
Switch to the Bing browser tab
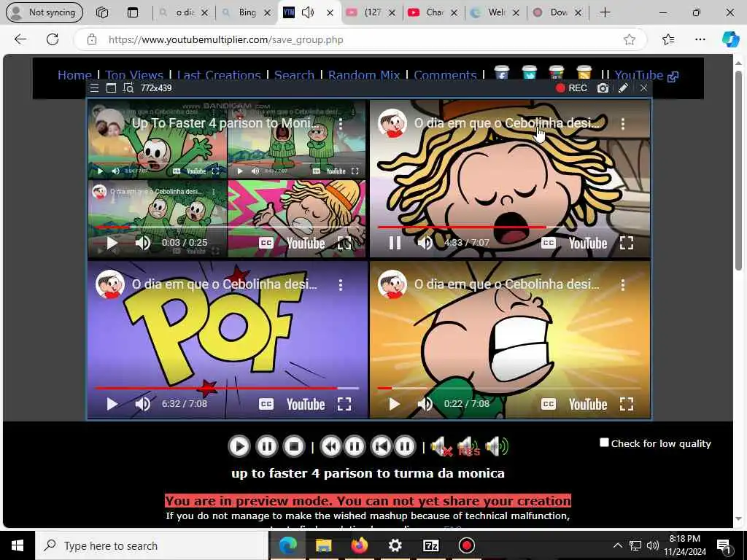point(247,12)
